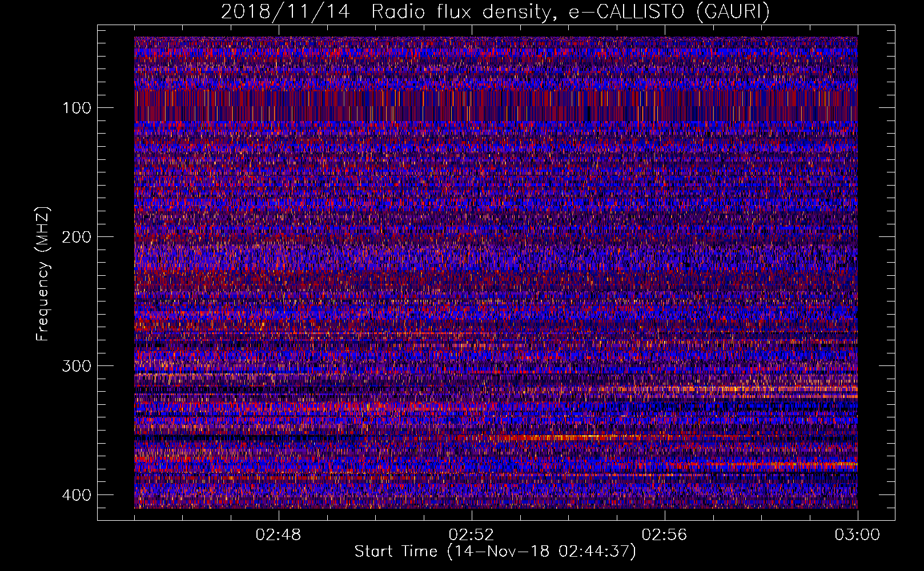Screen dimensions: 924x571
Task: Click the '02:52' time tick label
Action: click(x=472, y=535)
